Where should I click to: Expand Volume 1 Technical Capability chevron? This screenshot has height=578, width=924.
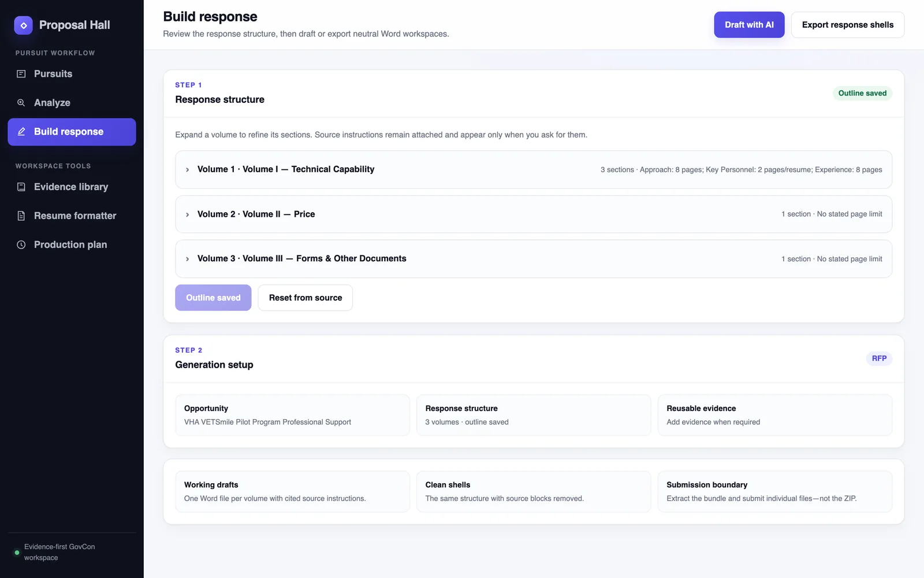coord(187,170)
